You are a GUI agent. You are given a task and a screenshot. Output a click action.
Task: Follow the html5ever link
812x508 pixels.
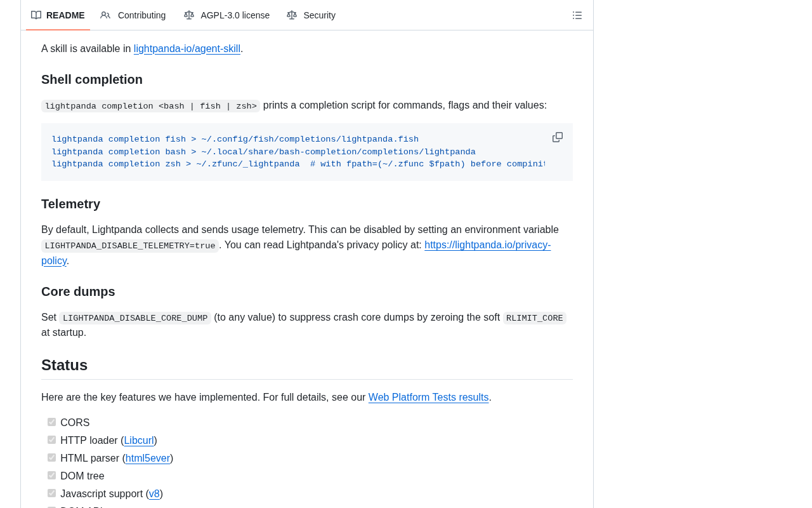(148, 458)
